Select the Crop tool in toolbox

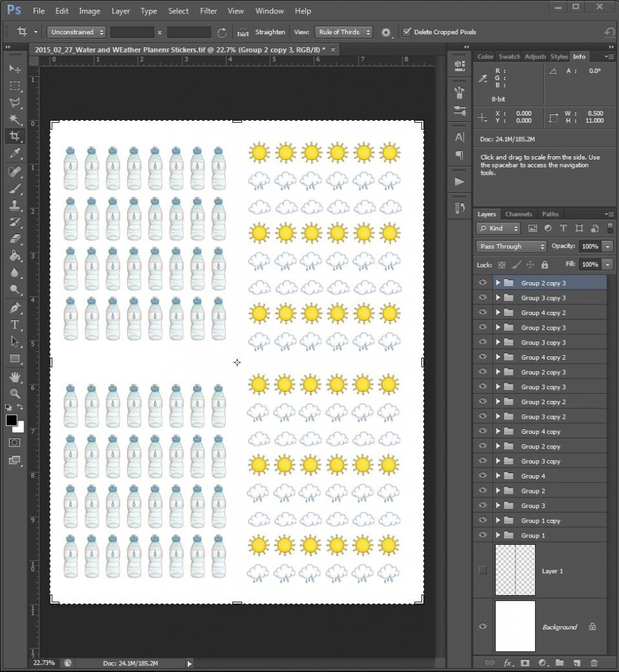(15, 136)
